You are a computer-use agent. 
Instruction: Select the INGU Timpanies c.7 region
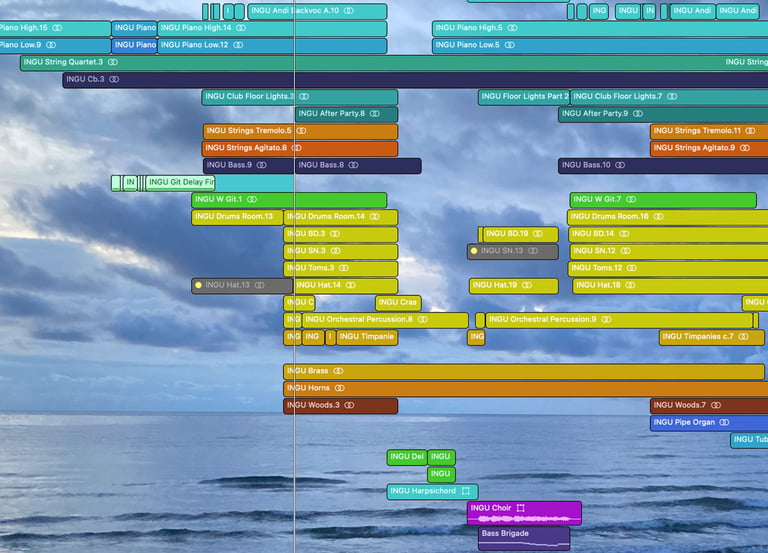pyautogui.click(x=712, y=337)
